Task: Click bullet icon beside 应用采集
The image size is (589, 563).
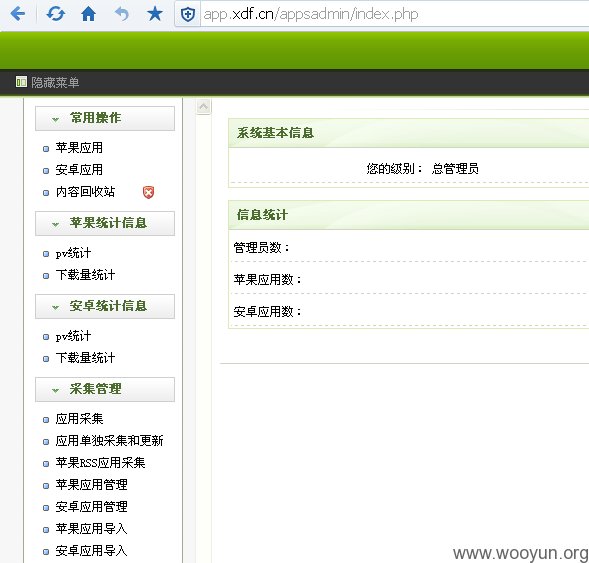Action: point(46,420)
